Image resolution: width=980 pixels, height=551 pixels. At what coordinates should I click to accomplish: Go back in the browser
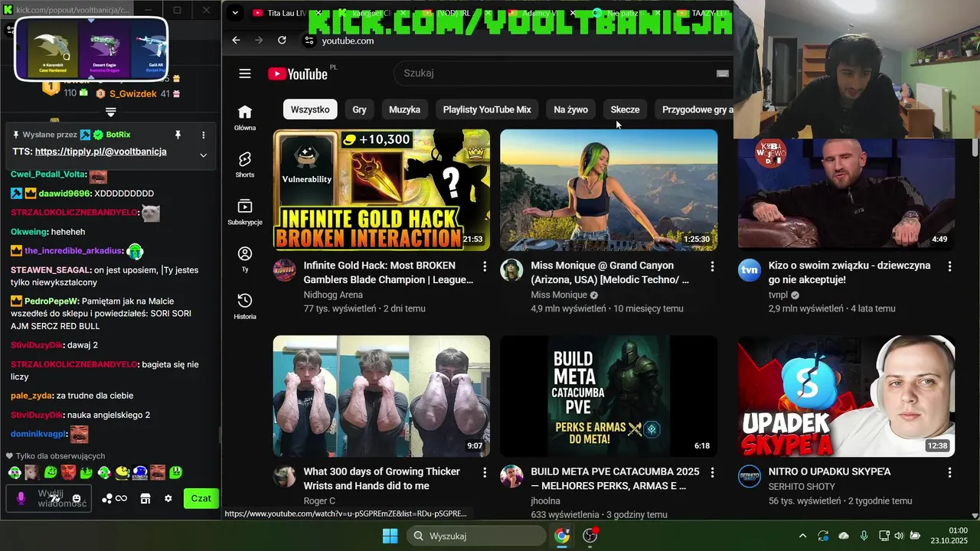pyautogui.click(x=236, y=41)
